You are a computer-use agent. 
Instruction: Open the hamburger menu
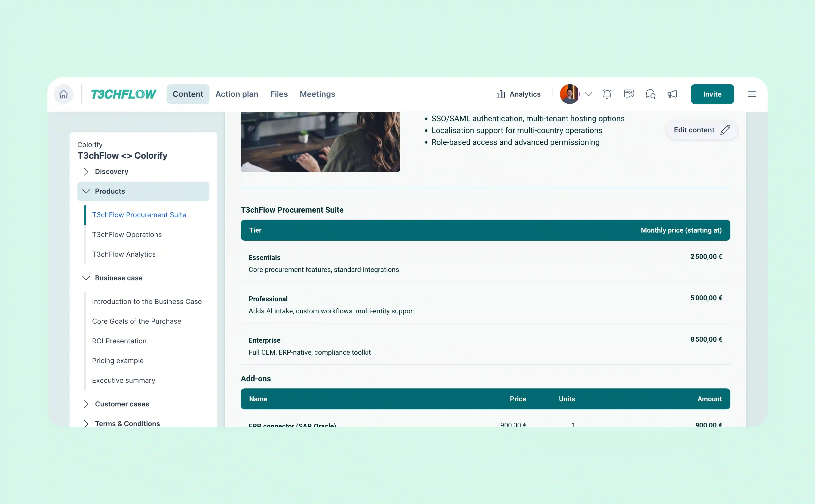tap(752, 94)
